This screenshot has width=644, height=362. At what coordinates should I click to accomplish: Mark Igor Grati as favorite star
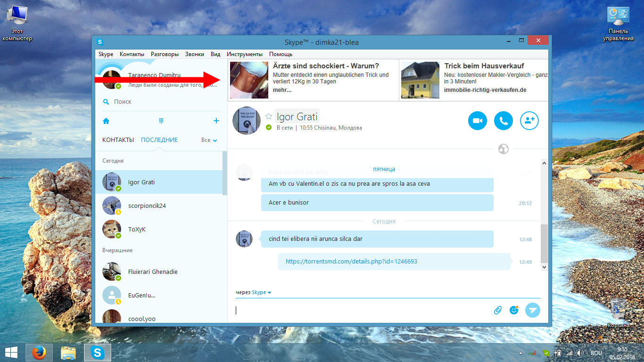(x=269, y=116)
